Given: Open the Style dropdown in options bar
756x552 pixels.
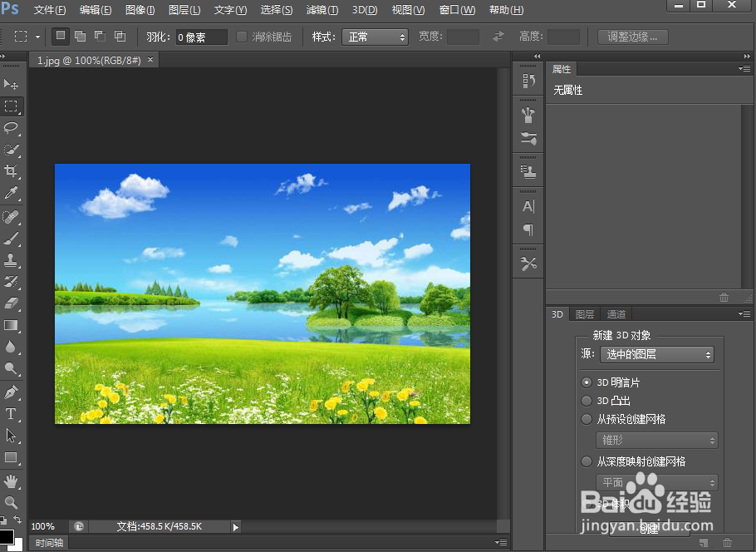Looking at the screenshot, I should tap(376, 37).
